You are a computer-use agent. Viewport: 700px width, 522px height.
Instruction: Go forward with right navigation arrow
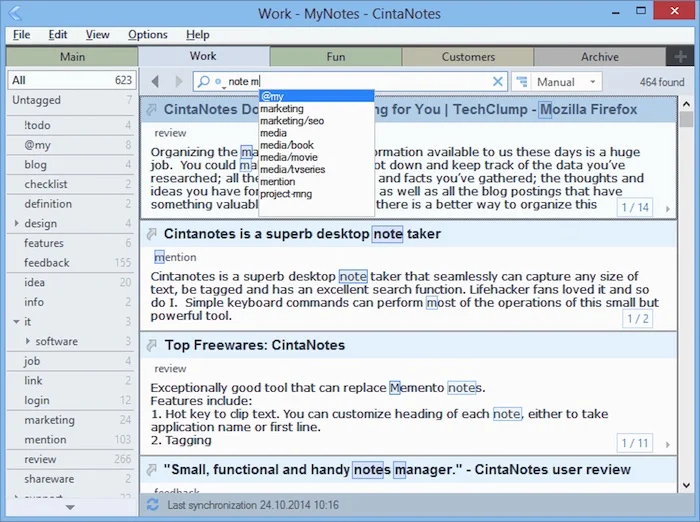click(x=179, y=81)
